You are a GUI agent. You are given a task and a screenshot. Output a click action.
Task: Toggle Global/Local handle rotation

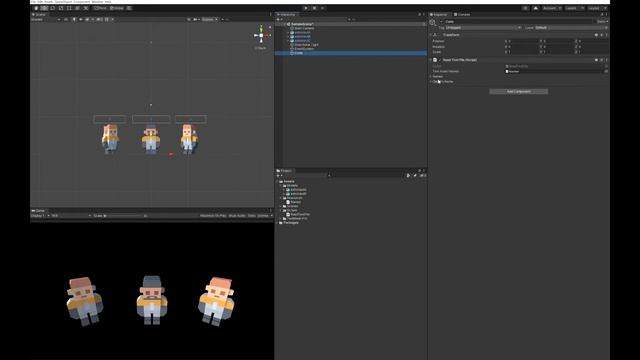pyautogui.click(x=117, y=8)
